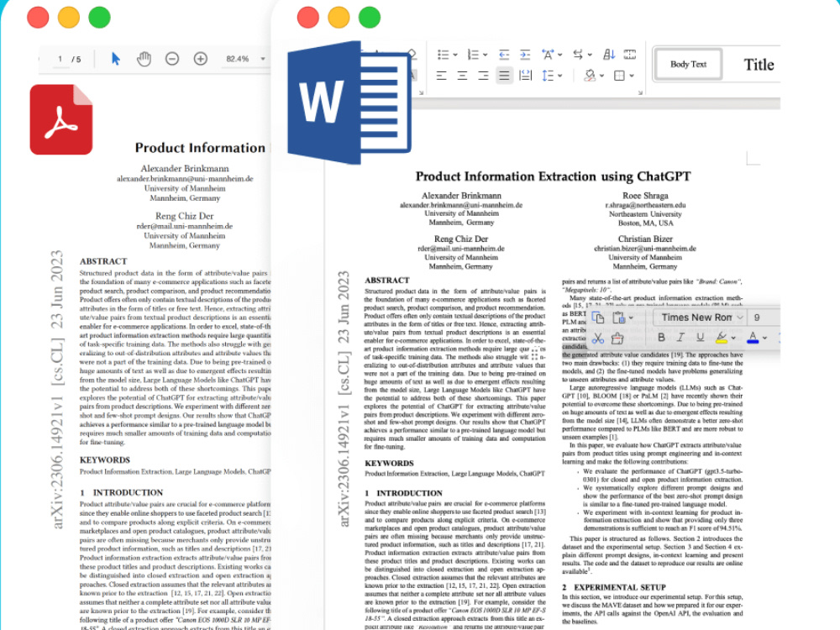Apply numbered list in Word ribbon
840x630 pixels.
[472, 54]
